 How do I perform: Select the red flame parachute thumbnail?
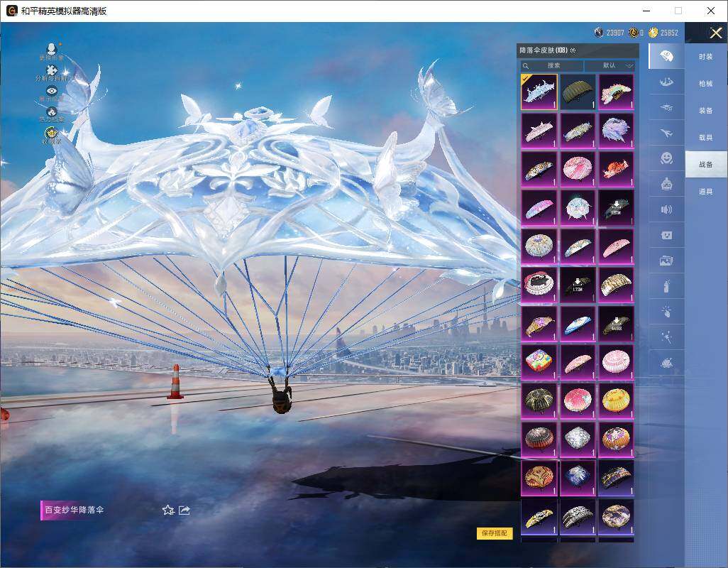616,169
